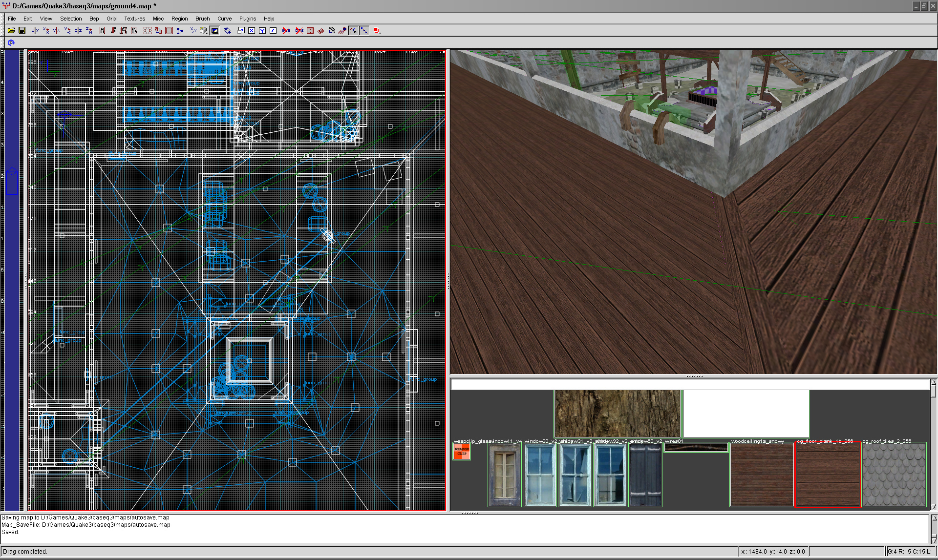Toggle the camera preview mode icon
Image resolution: width=938 pixels, height=560 pixels.
tap(214, 30)
